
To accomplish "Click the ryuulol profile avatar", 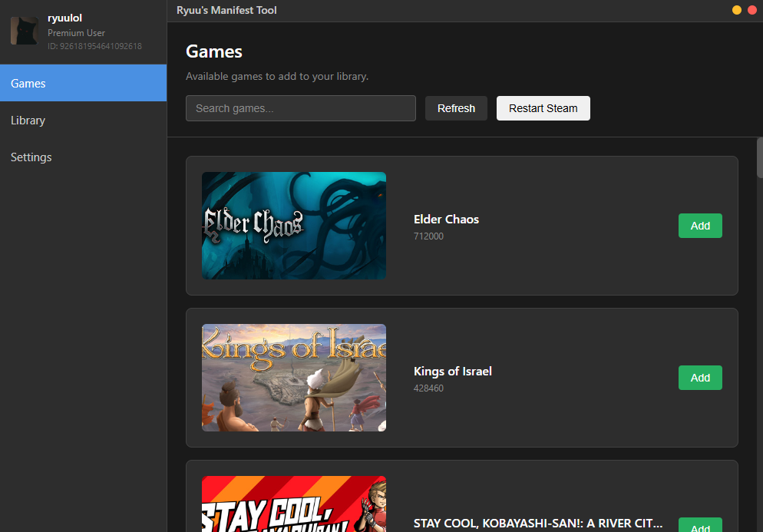I will click(x=24, y=31).
